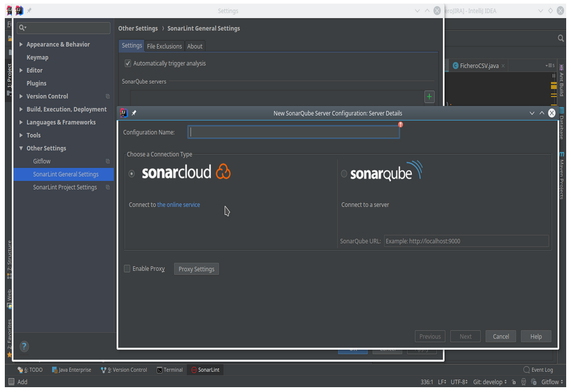Open the online service link
The height and width of the screenshot is (392, 571).
[x=178, y=205]
